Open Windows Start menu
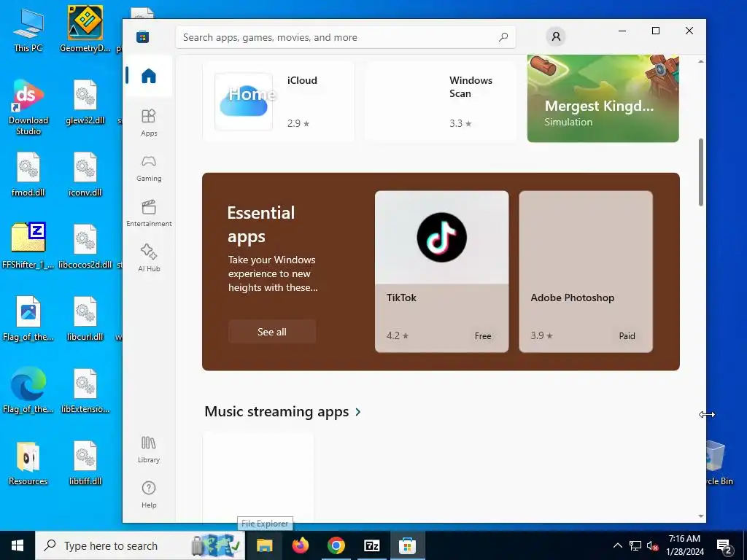The image size is (747, 560). click(18, 545)
